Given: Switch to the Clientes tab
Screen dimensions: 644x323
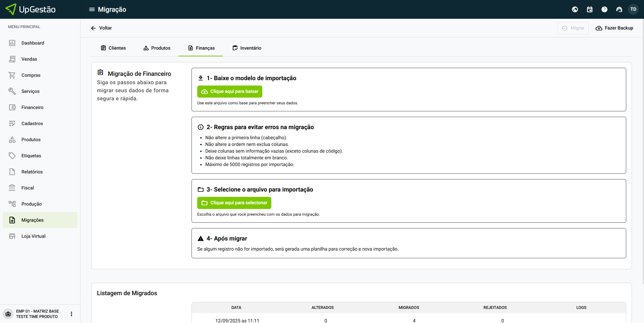Looking at the screenshot, I should tap(113, 48).
